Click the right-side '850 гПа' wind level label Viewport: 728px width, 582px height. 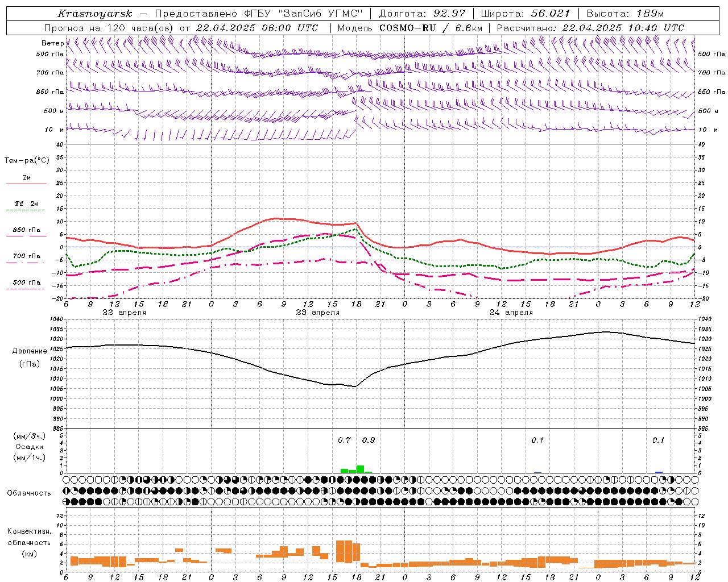tap(712, 92)
